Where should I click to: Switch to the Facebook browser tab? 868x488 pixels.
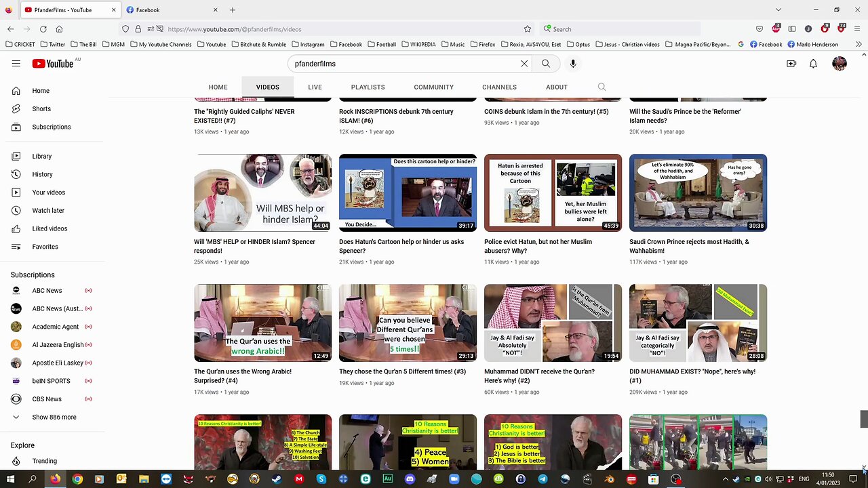tap(172, 10)
